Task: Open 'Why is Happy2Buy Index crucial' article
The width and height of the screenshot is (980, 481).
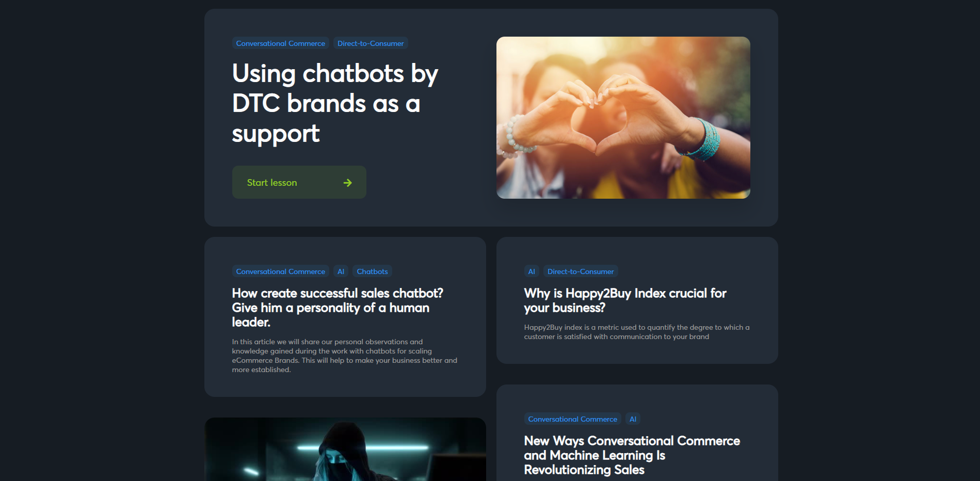Action: 625,300
